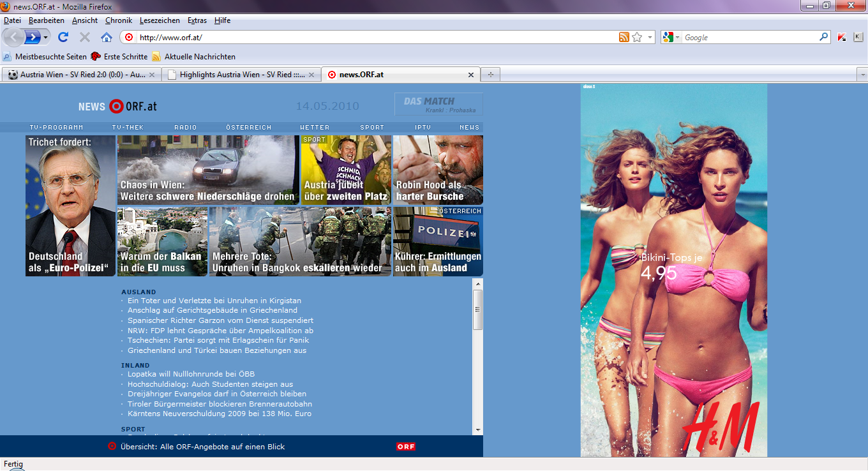
Task: Open the Datei menu
Action: coord(12,20)
